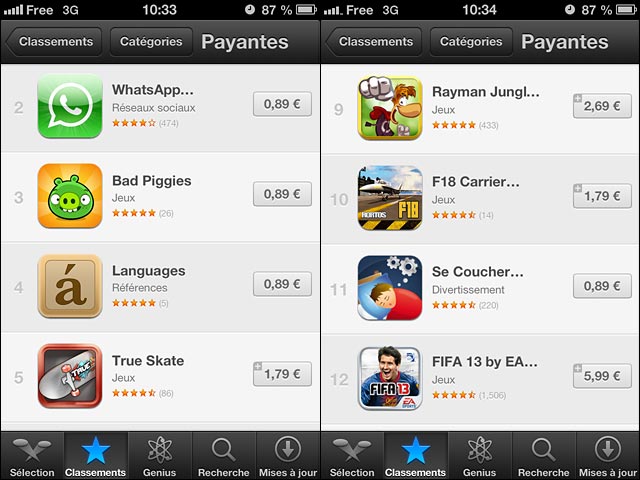Open Sélection tab in right screen
This screenshot has width=640, height=480.
click(352, 456)
